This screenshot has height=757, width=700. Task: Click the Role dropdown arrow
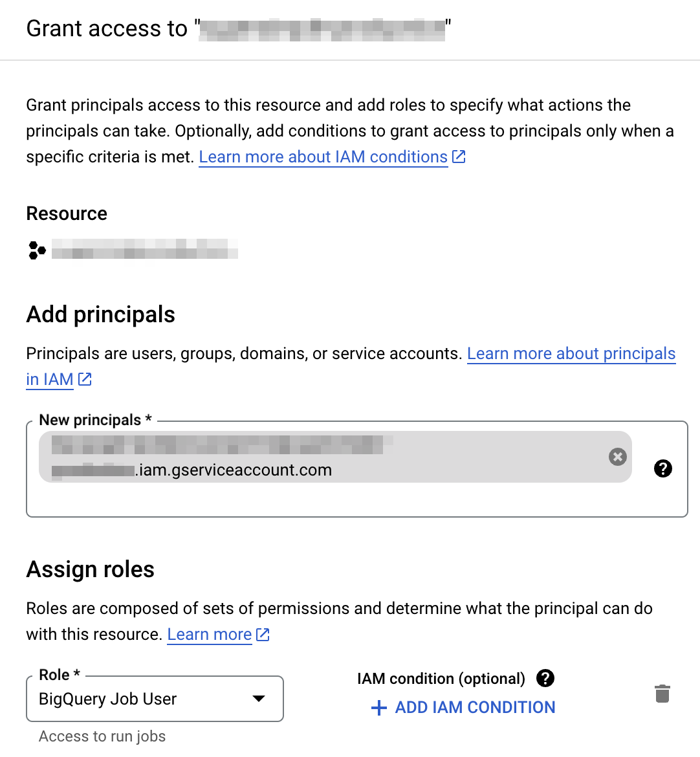pyautogui.click(x=259, y=699)
